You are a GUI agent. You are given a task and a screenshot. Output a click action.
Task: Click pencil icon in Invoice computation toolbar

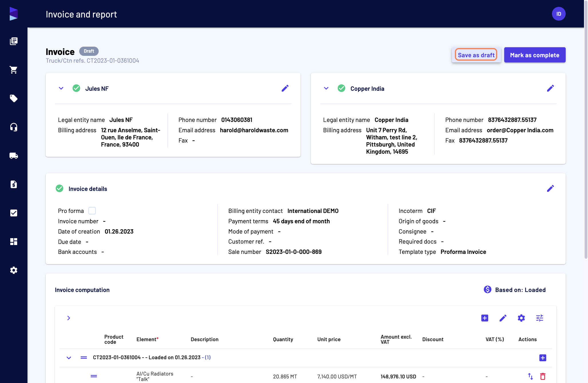point(503,318)
